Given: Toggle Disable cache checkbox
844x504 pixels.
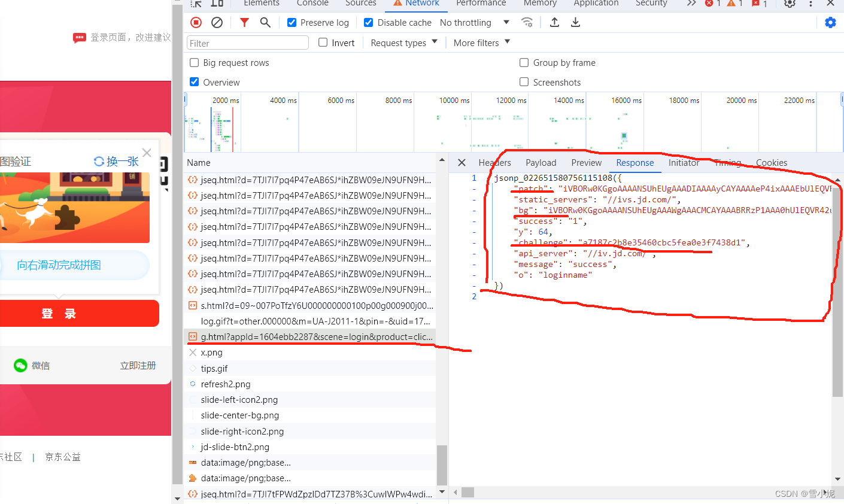Looking at the screenshot, I should (x=368, y=22).
